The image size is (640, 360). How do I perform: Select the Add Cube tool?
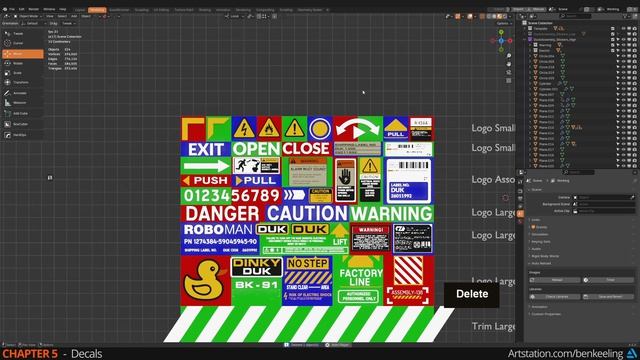[x=22, y=113]
